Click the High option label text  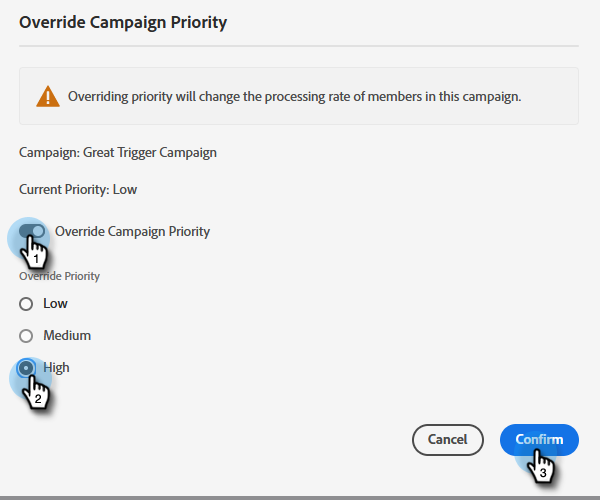coord(57,367)
